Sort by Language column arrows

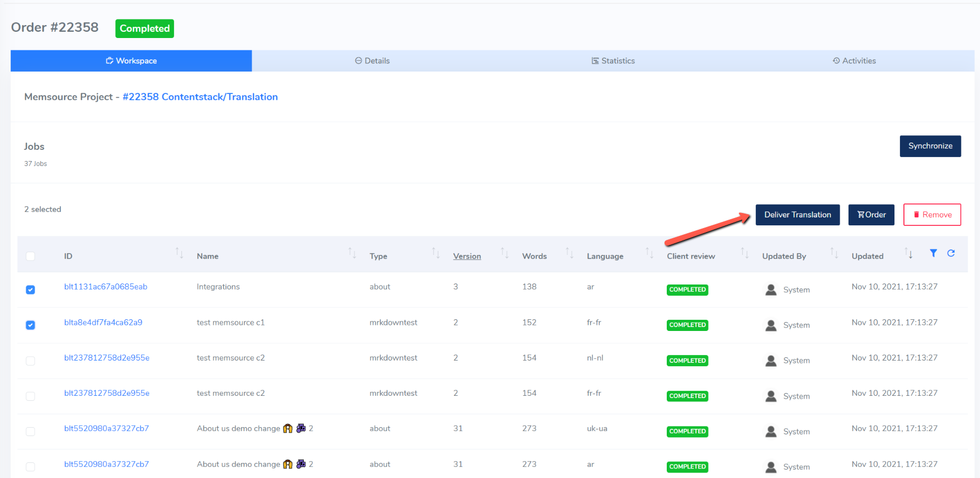[x=649, y=253]
